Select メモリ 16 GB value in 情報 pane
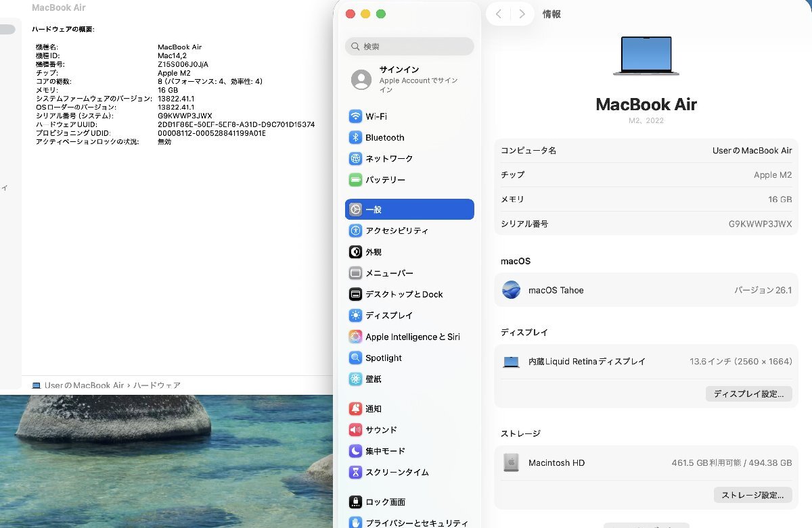Image resolution: width=812 pixels, height=528 pixels. coord(780,199)
